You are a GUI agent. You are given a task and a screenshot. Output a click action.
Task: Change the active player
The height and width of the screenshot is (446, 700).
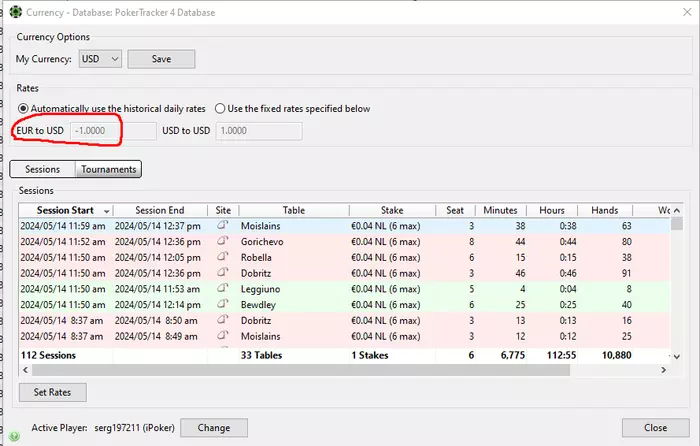(214, 428)
